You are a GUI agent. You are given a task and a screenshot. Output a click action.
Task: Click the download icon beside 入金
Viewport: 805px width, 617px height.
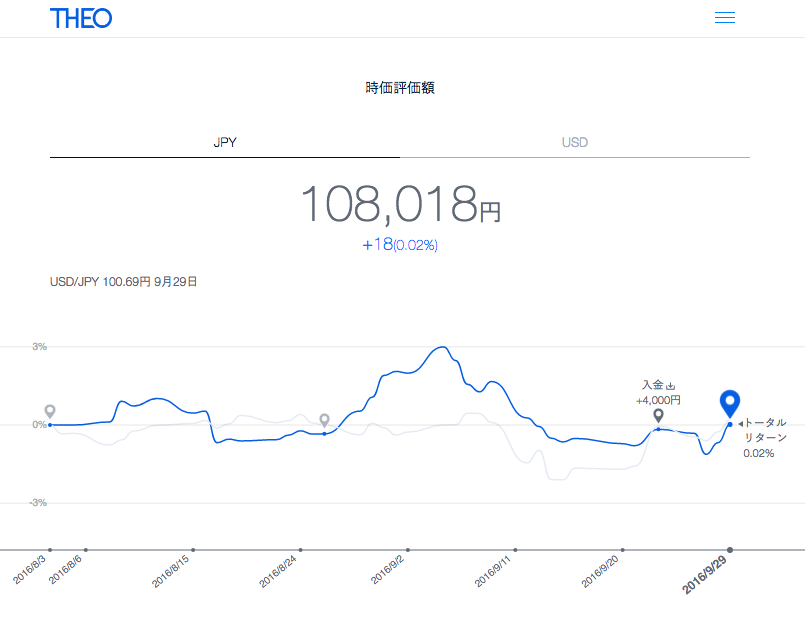click(670, 385)
